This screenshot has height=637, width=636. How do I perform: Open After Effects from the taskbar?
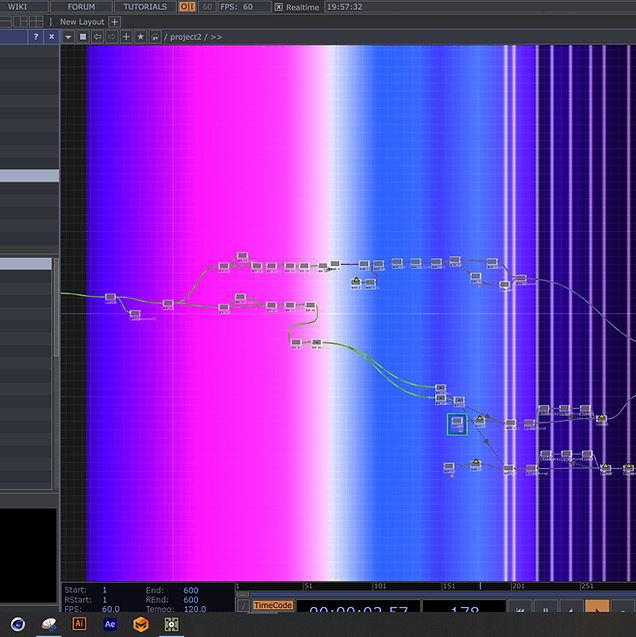110,624
